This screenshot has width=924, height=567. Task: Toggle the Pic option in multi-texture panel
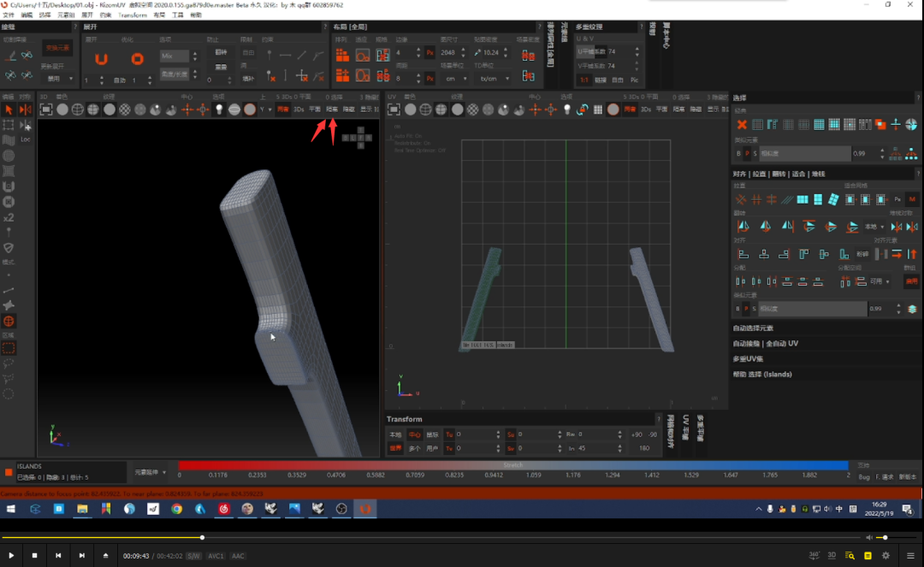coord(634,80)
